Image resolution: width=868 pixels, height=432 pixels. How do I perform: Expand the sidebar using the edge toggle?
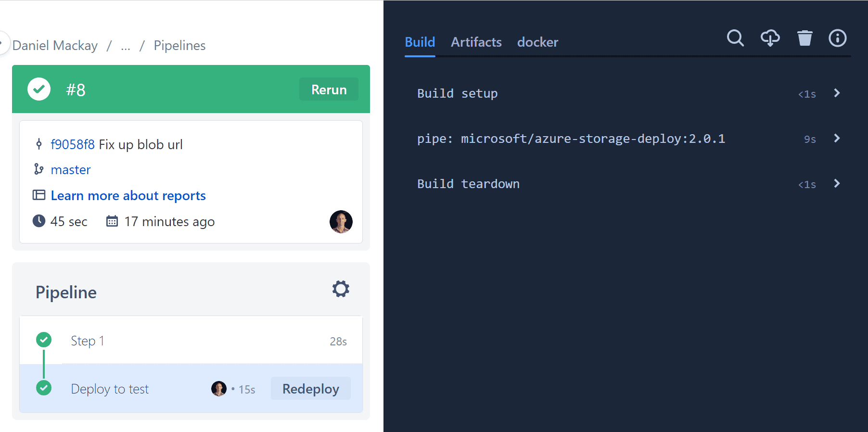coord(3,43)
